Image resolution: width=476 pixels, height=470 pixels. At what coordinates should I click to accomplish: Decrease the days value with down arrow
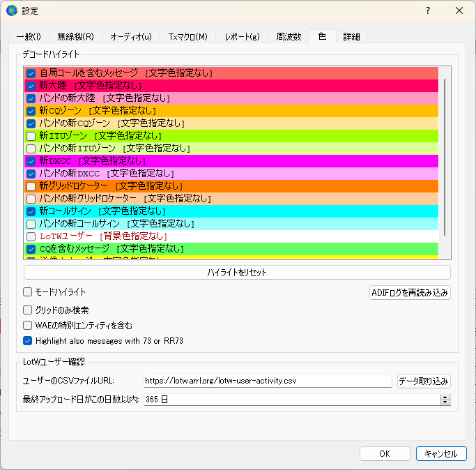click(x=445, y=402)
